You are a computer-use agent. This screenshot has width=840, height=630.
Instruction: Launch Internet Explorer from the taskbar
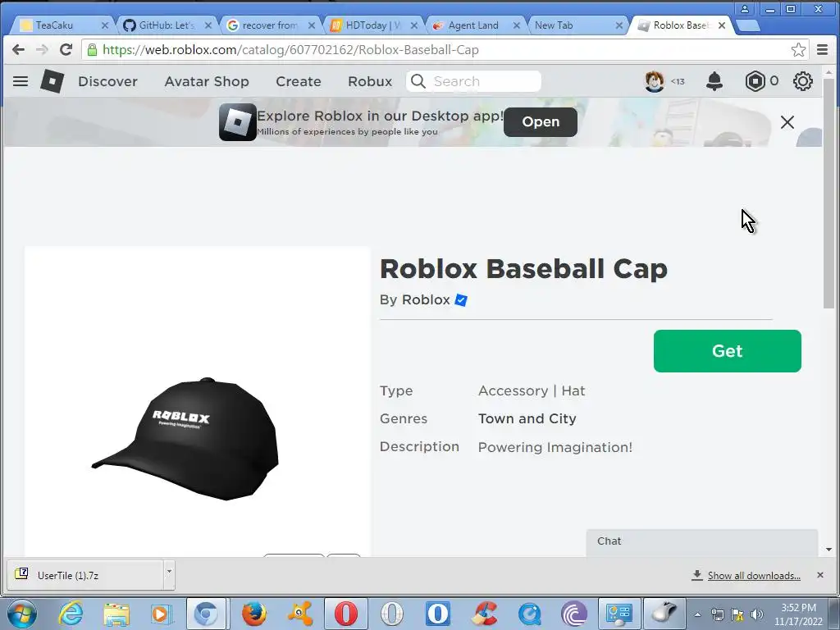71,614
